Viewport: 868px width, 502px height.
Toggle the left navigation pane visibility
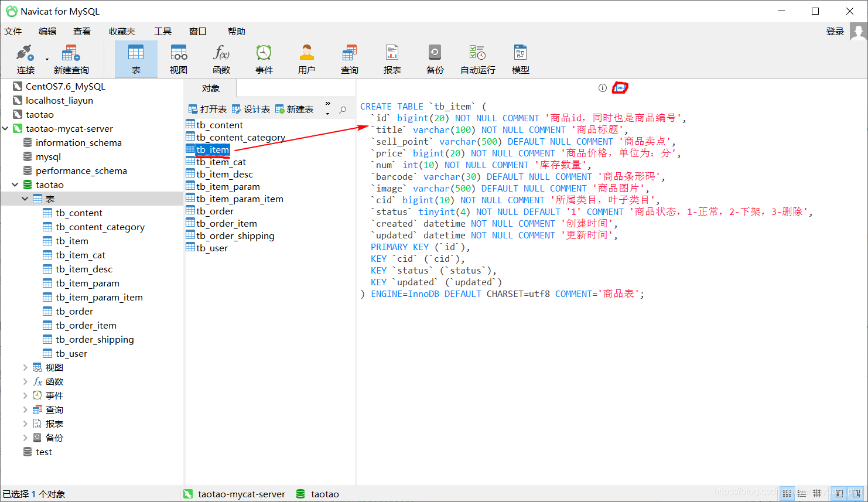coord(839,494)
